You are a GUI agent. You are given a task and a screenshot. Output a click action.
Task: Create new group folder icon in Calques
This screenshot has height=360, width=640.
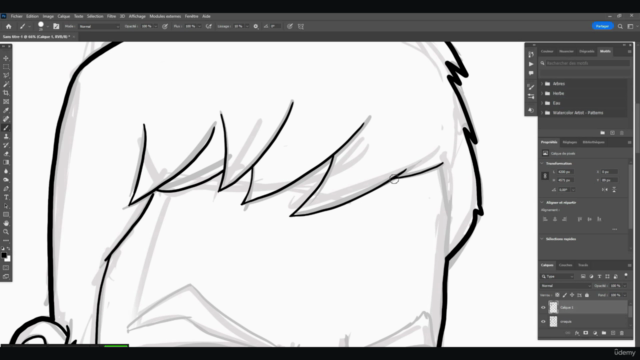[x=604, y=333]
